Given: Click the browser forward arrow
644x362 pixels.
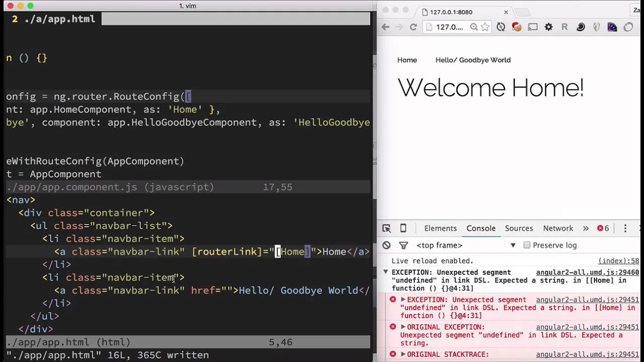Looking at the screenshot, I should pos(399,27).
